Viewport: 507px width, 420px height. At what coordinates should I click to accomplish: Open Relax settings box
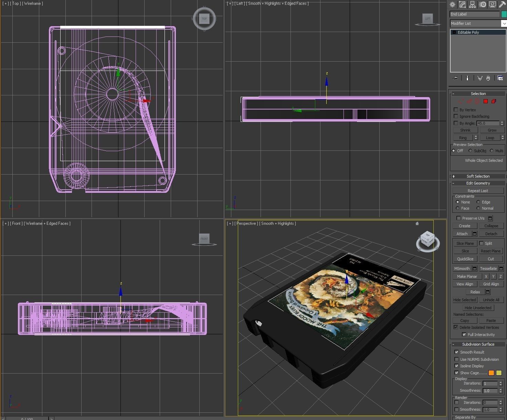(x=488, y=292)
